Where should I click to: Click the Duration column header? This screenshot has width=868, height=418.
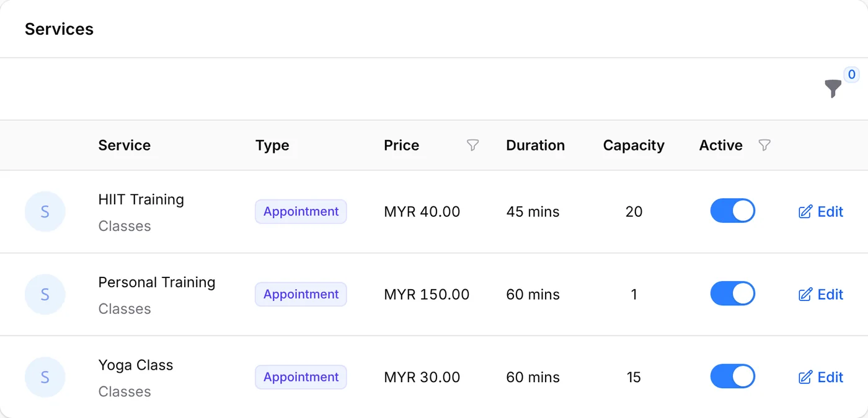[536, 146]
